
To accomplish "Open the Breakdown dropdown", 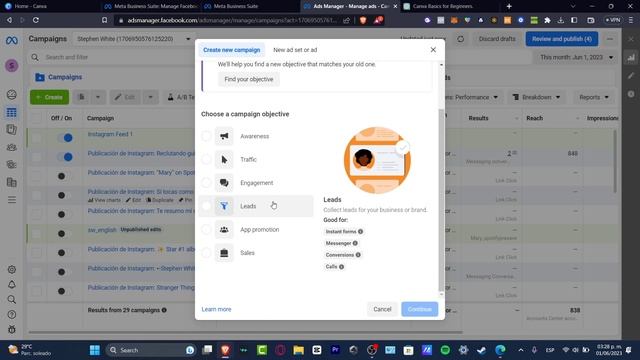I will (x=536, y=97).
